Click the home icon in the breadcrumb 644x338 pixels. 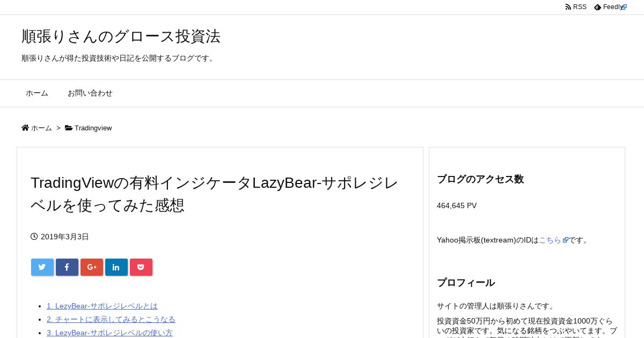[25, 128]
